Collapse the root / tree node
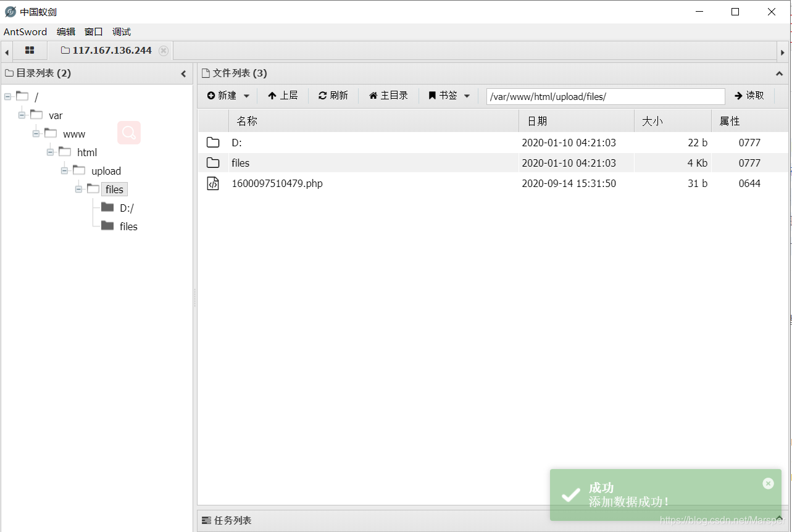Viewport: 792px width, 532px height. point(7,97)
